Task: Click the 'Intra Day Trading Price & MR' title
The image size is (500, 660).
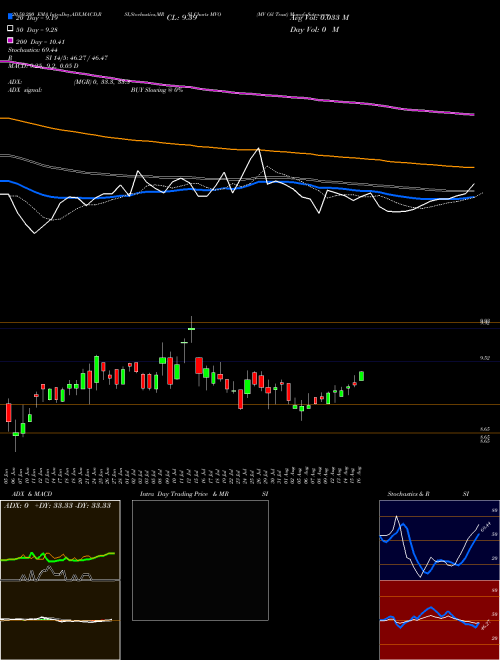Action: (x=184, y=494)
